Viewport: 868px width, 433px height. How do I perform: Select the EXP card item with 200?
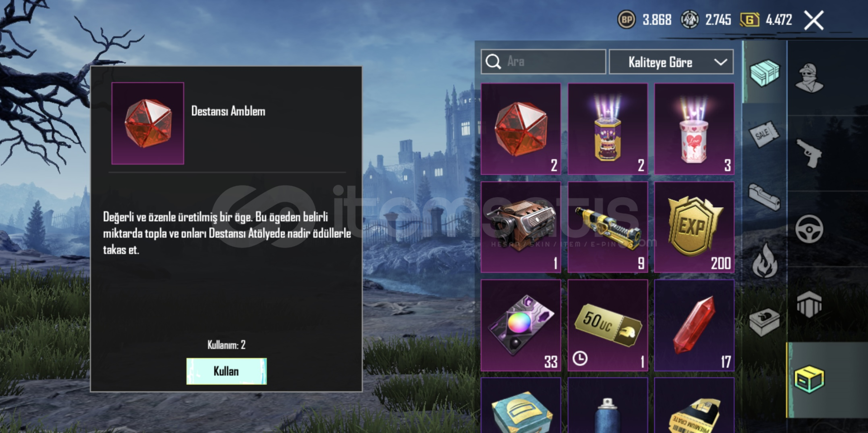coord(694,227)
